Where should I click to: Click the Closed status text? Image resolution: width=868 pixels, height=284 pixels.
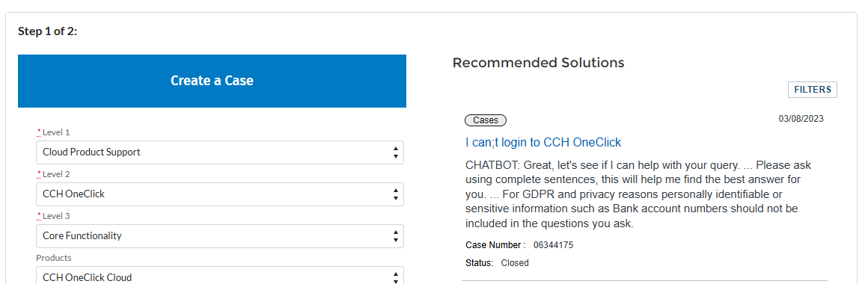click(x=515, y=263)
